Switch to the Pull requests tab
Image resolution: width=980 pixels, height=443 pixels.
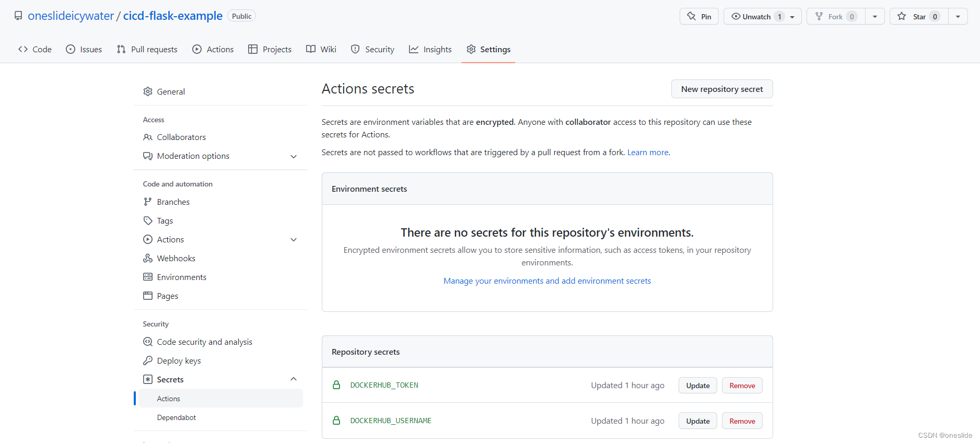tap(147, 49)
